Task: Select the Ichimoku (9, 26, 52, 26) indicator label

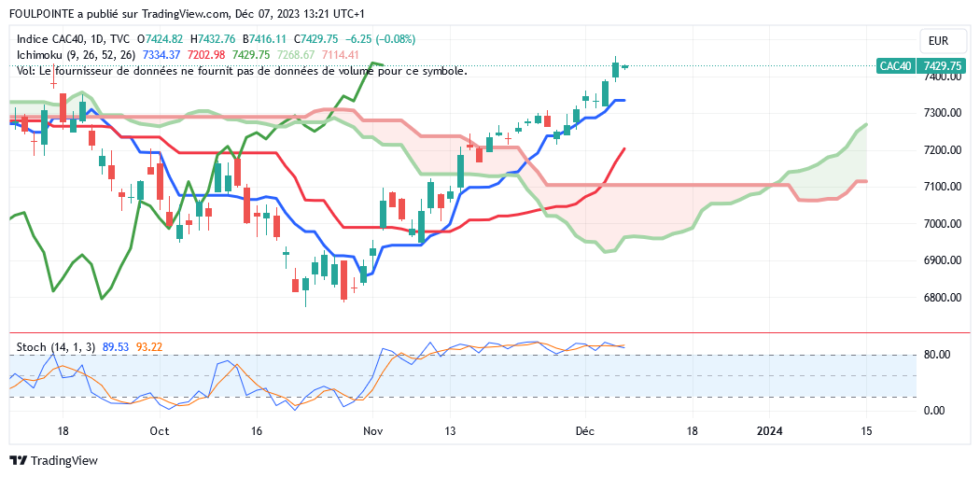Action: click(72, 55)
